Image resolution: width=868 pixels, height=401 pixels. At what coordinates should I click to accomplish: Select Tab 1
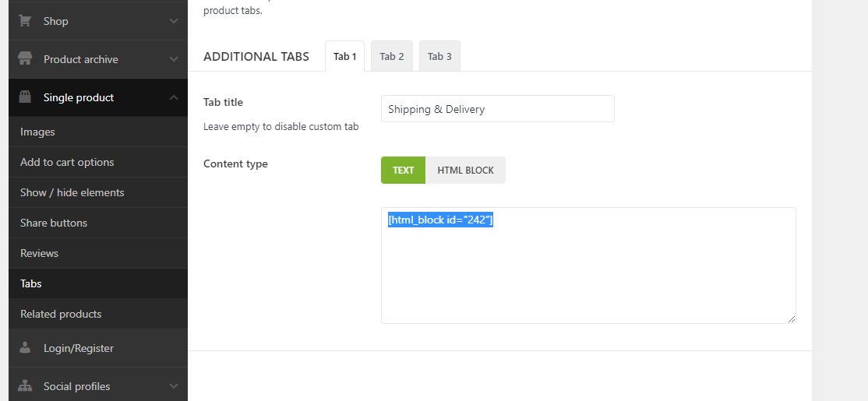344,56
